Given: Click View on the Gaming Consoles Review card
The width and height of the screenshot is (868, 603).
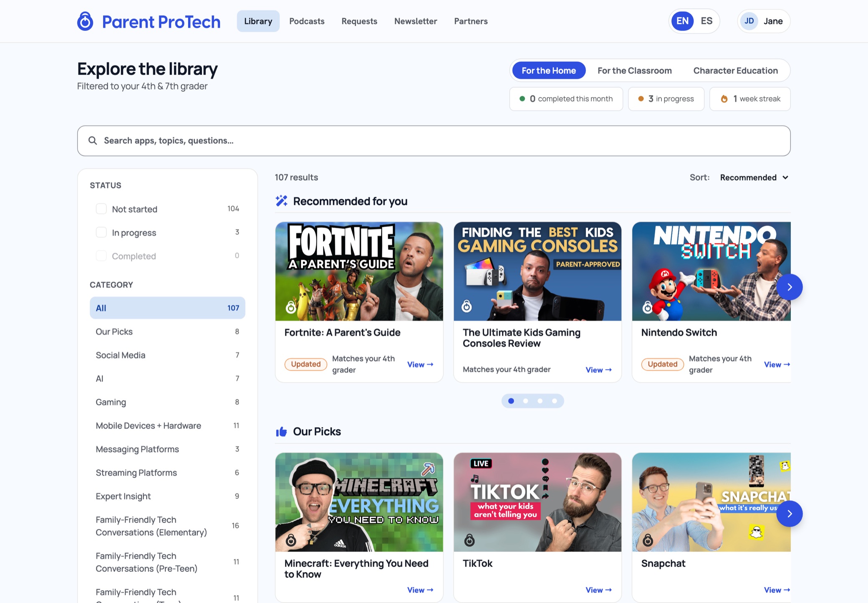Looking at the screenshot, I should 598,370.
